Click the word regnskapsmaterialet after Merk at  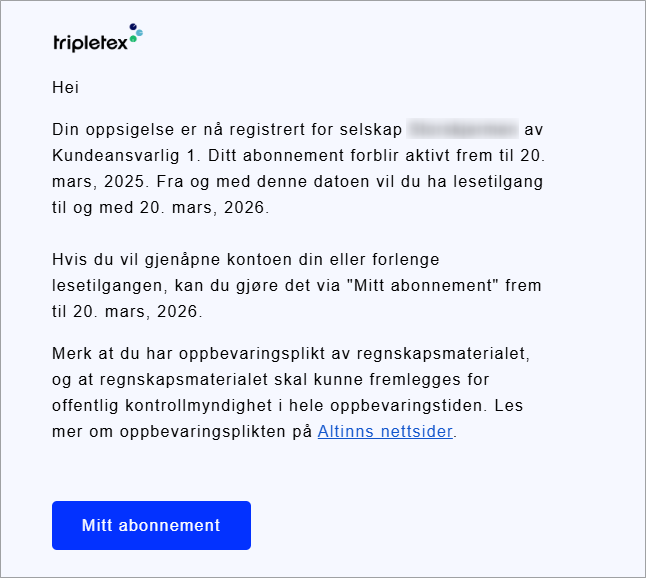click(443, 354)
